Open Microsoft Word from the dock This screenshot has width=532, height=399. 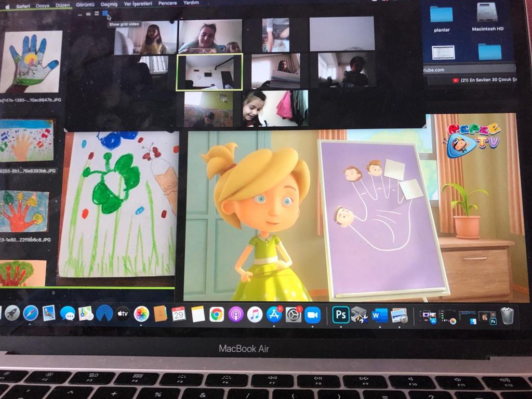click(380, 315)
